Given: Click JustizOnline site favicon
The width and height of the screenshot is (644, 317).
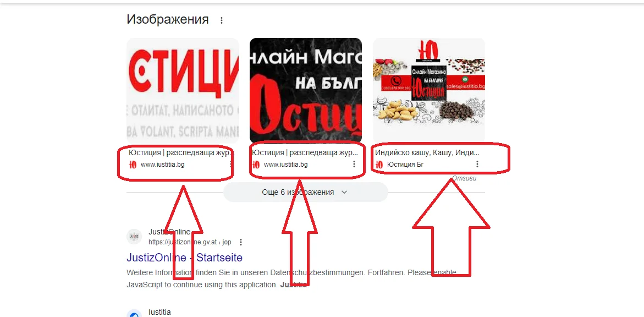Looking at the screenshot, I should pos(134,237).
